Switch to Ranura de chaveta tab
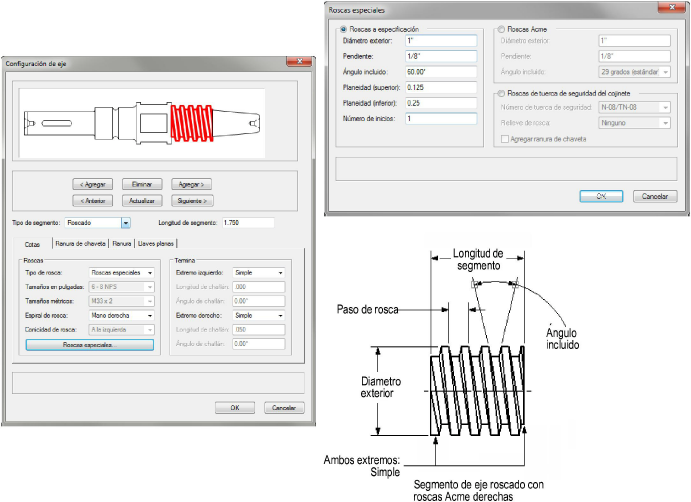The height and width of the screenshot is (502, 691). pos(81,243)
